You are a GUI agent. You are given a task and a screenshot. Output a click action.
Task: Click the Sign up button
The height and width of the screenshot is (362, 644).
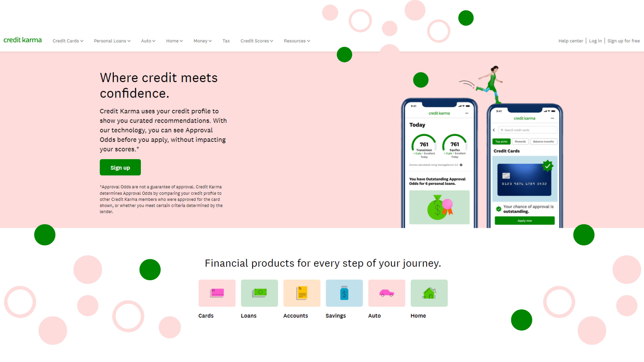pos(120,168)
